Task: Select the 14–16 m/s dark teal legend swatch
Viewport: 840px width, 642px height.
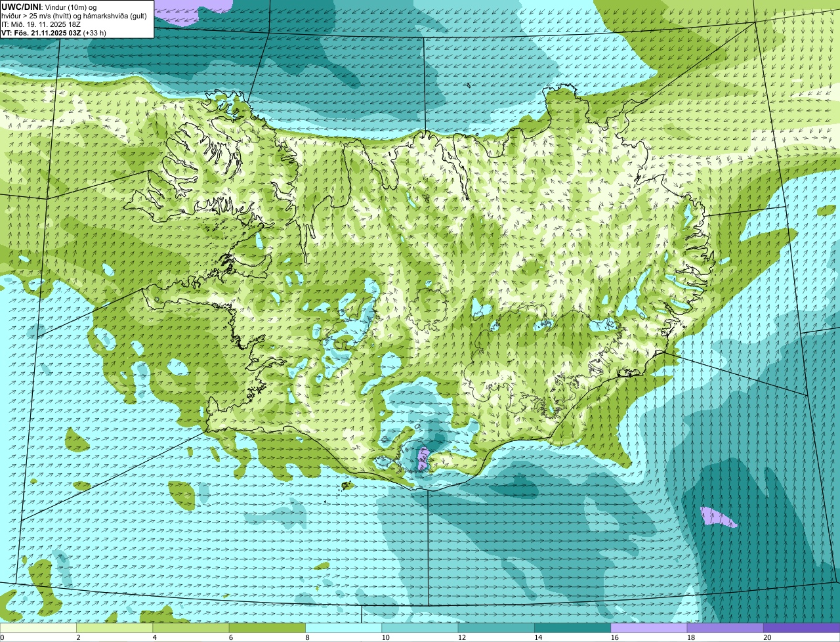Action: 572,628
